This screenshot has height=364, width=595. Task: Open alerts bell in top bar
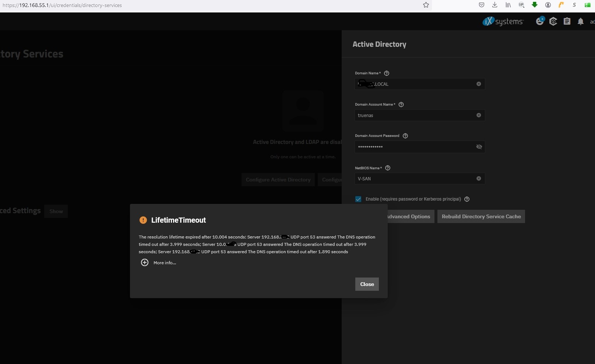point(581,21)
